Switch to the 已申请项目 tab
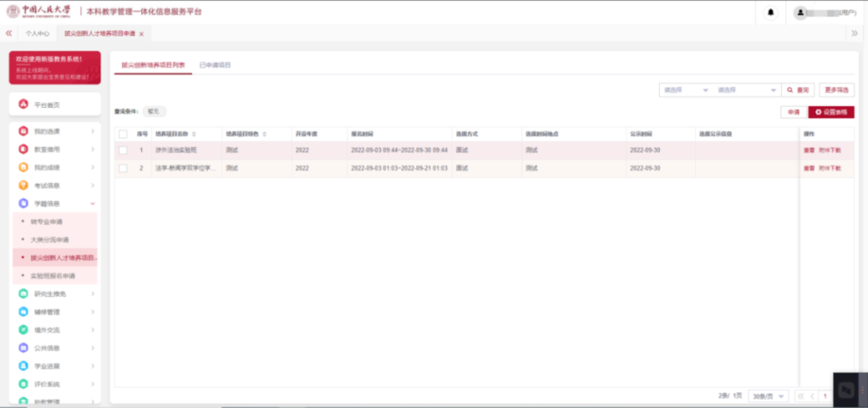Viewport: 868px width, 408px height. [215, 65]
